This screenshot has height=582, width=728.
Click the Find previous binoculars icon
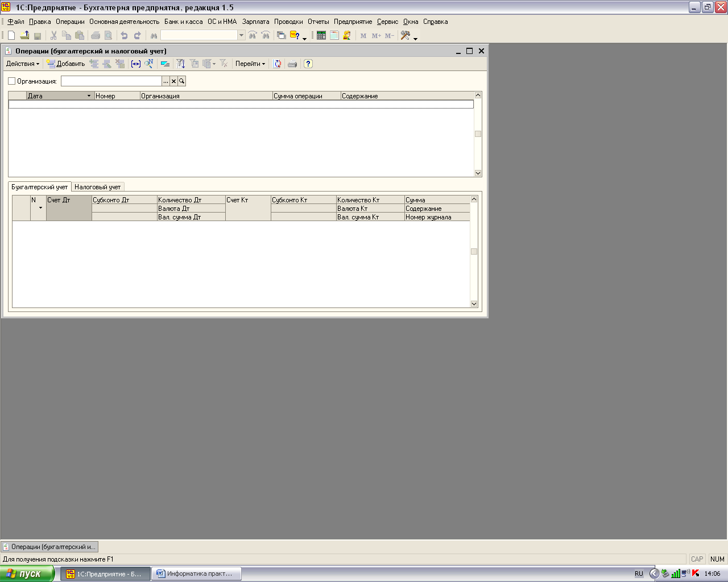click(x=266, y=35)
